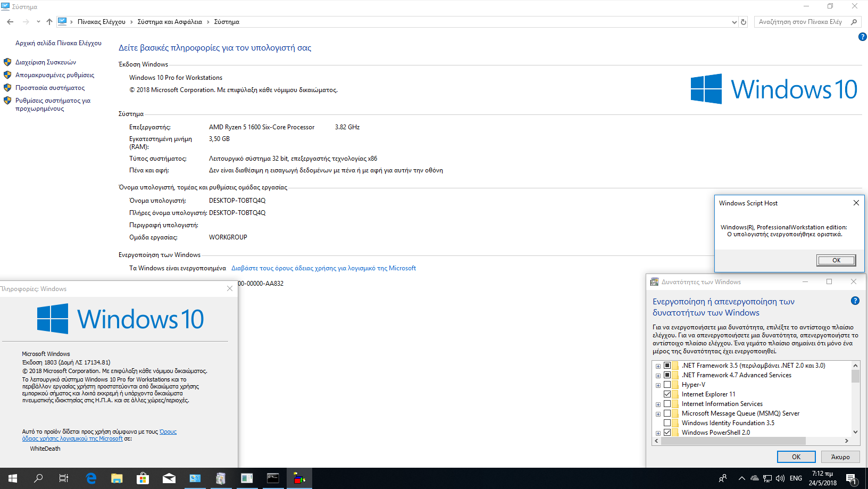Uncheck the Internet Explorer 11 checkbox
The image size is (868, 489).
667,394
